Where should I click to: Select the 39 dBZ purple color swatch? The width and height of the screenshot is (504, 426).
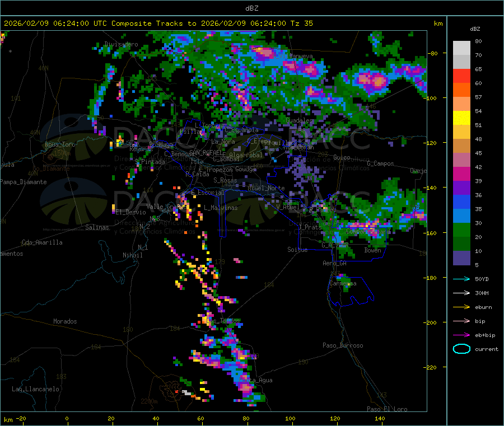[461, 188]
